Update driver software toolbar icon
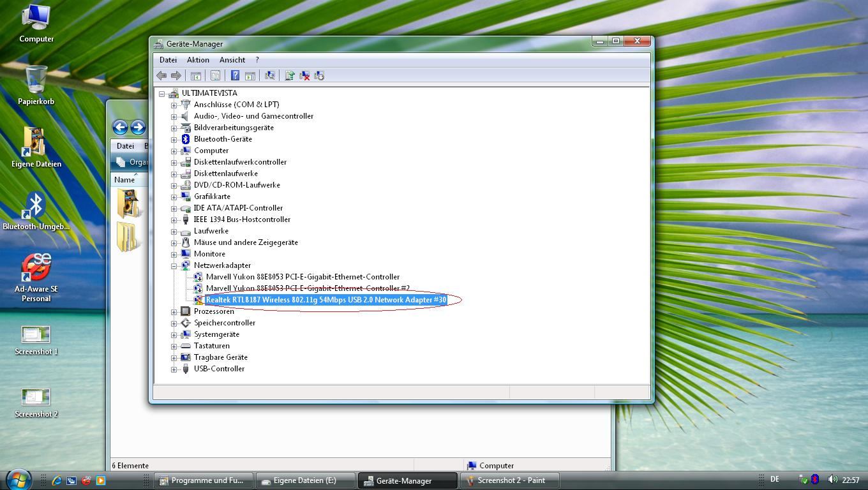Screen dimensions: 868x490 (x=290, y=75)
